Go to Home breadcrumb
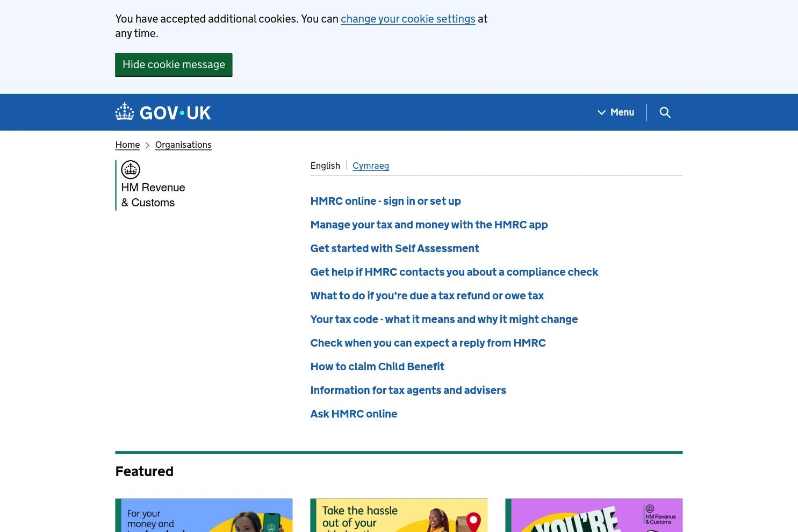This screenshot has height=532, width=798. (x=127, y=145)
